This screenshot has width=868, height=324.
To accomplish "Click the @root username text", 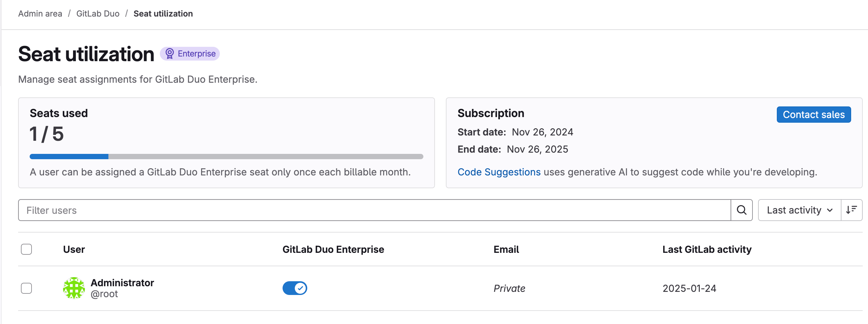I will [x=104, y=294].
